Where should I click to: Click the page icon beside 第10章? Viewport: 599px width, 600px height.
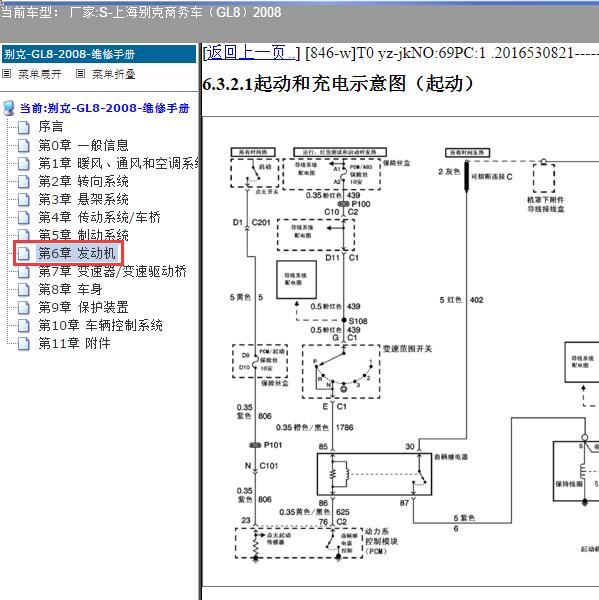click(24, 326)
